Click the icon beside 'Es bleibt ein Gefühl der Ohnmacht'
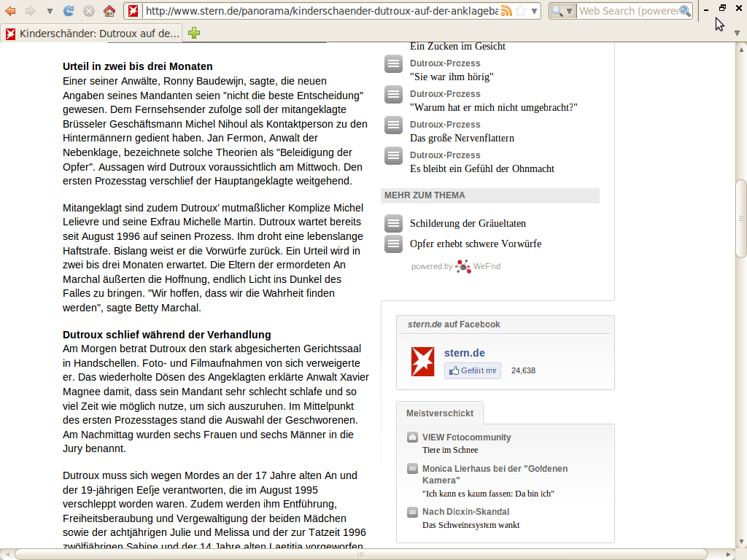This screenshot has width=747, height=560. click(x=393, y=155)
